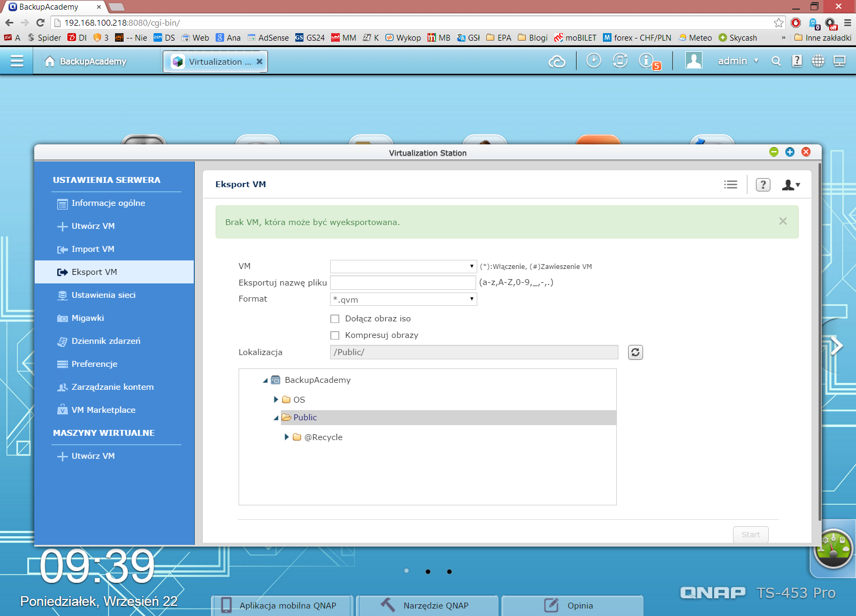Click BackupAcademy home icon
This screenshot has height=616, width=856.
50,61
